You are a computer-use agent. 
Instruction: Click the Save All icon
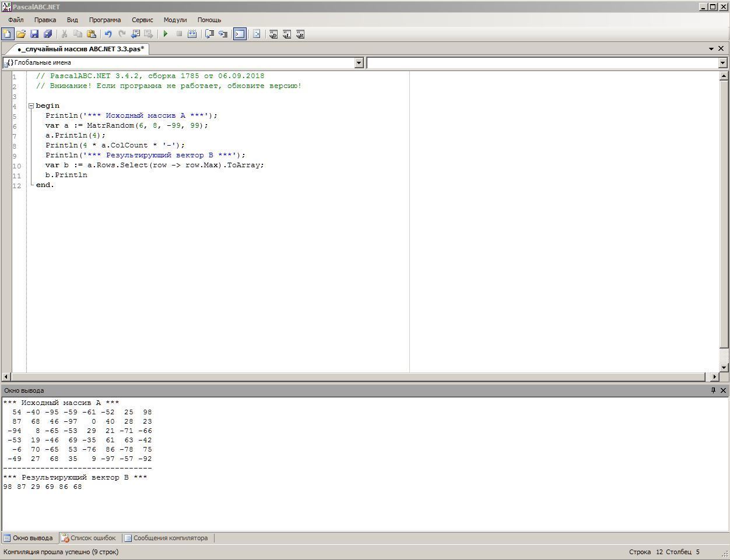48,34
